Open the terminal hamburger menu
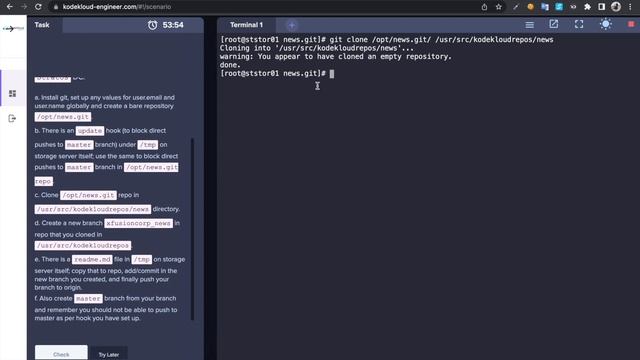 tap(529, 25)
